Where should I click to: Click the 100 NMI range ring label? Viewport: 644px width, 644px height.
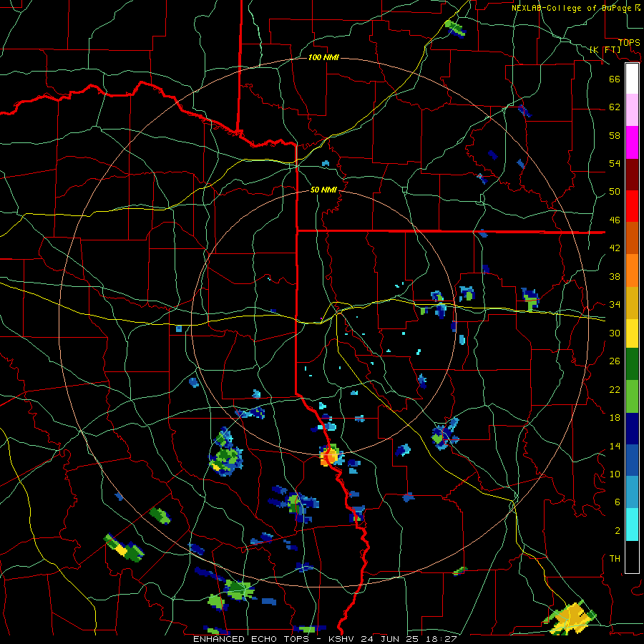(x=323, y=57)
